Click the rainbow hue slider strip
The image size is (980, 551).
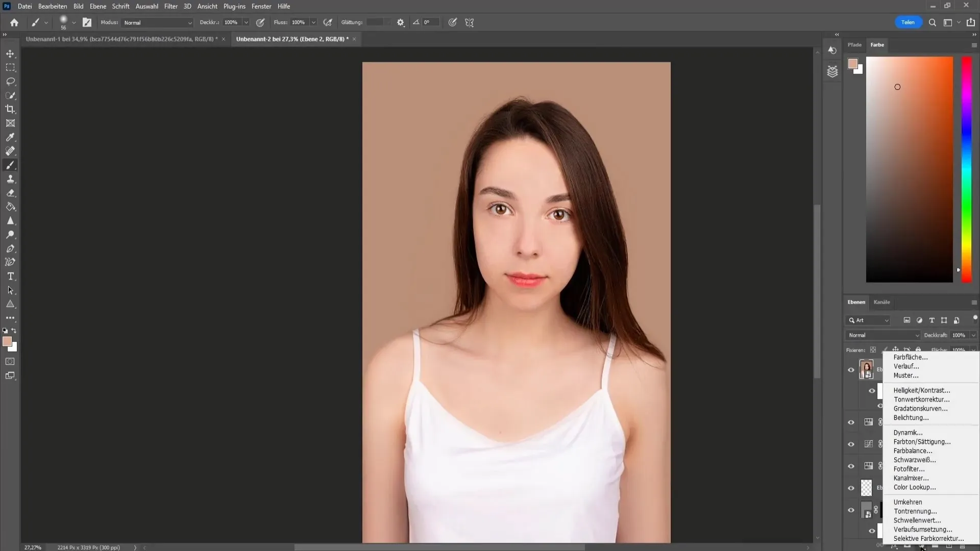tap(966, 169)
